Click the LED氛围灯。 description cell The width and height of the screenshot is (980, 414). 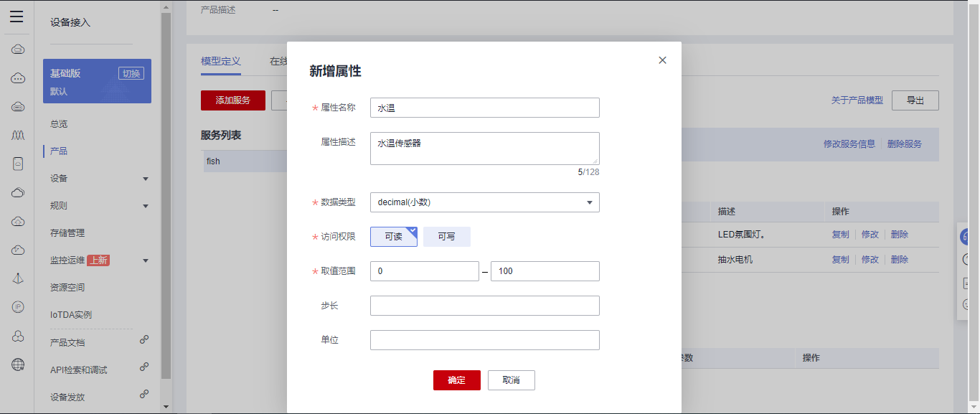[741, 235]
